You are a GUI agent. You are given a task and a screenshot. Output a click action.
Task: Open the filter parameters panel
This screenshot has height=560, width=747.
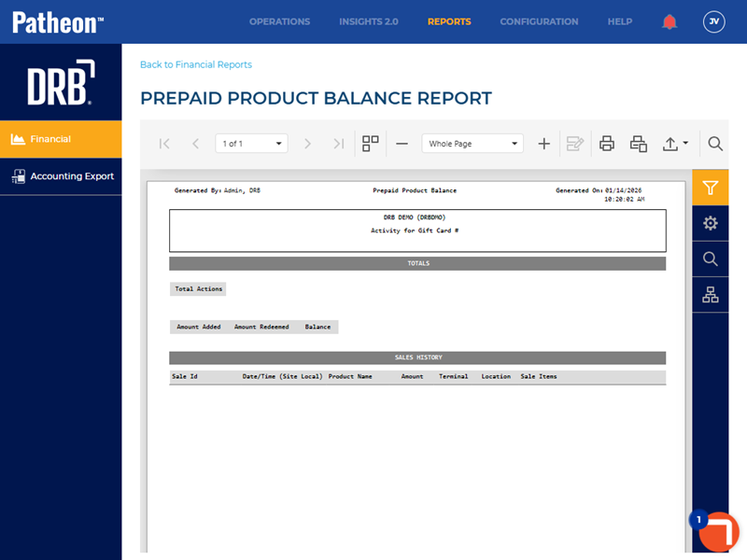[710, 188]
